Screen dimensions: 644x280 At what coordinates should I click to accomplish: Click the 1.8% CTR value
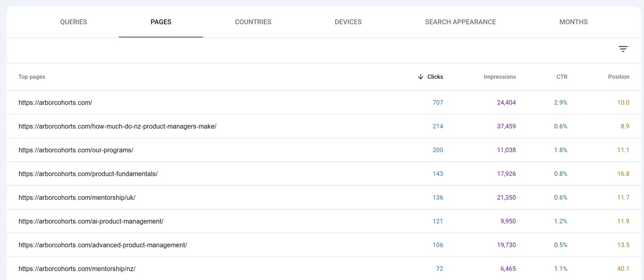tap(561, 150)
